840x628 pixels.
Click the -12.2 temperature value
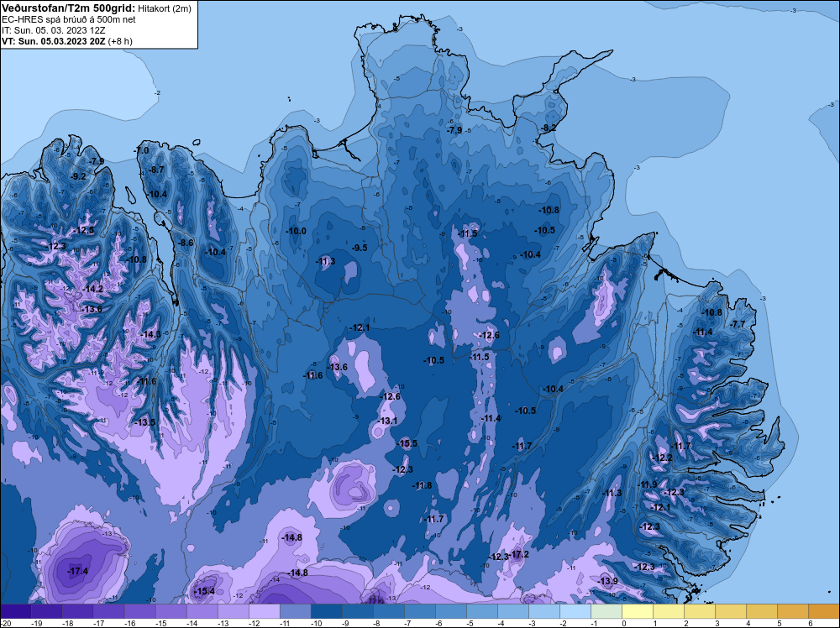(663, 458)
